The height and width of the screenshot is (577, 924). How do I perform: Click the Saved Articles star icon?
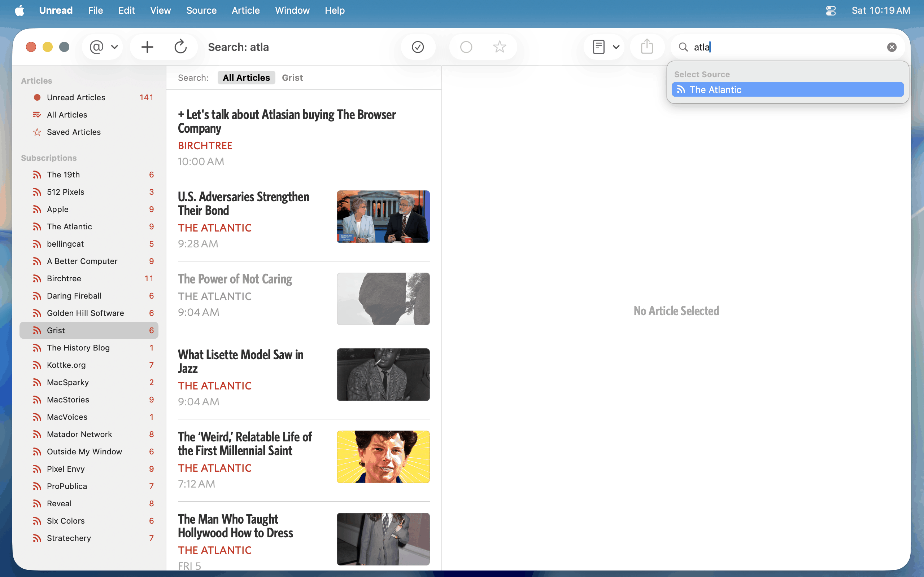37,132
